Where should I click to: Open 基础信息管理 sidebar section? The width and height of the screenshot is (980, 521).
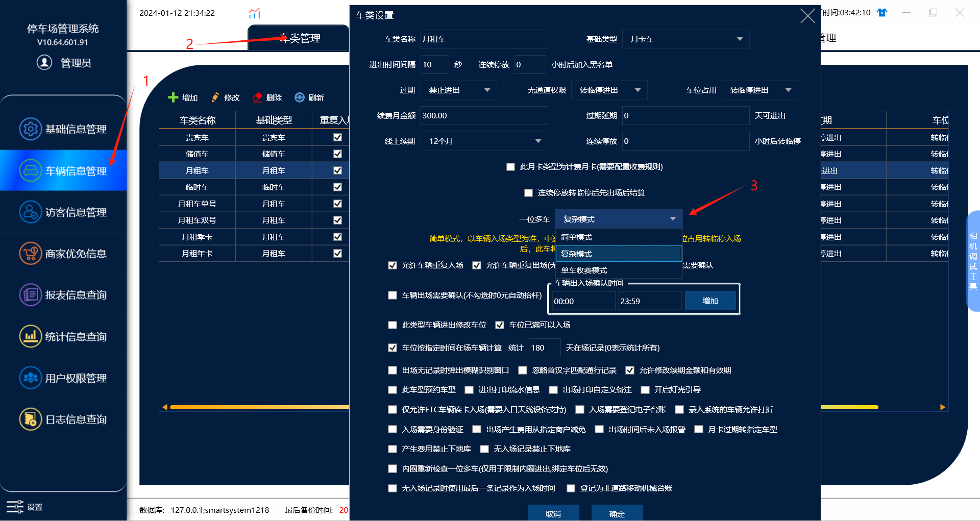point(63,129)
